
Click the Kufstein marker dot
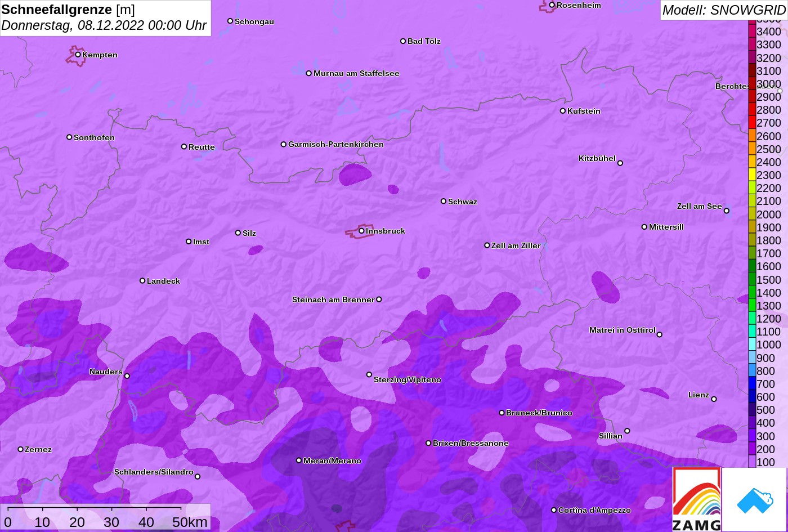click(x=563, y=111)
